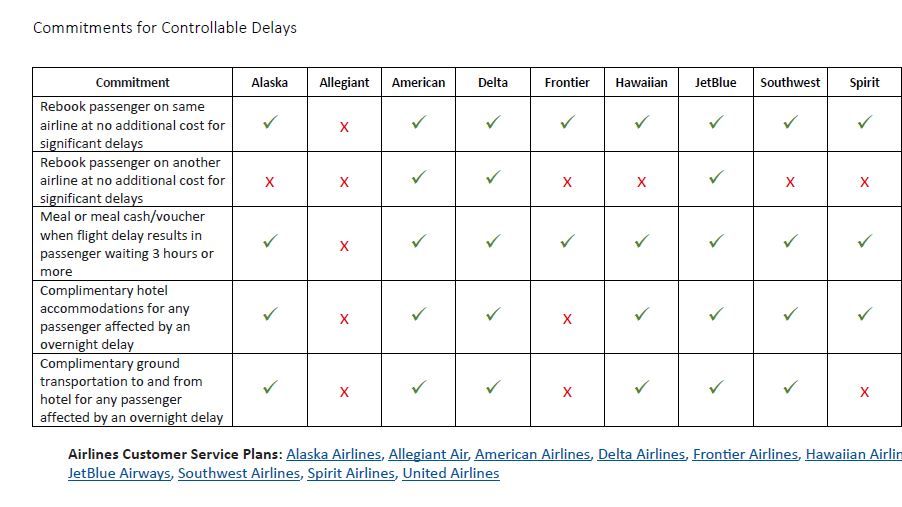This screenshot has height=507, width=902.
Task: Click the American Airlines hyperlink
Action: (x=532, y=454)
